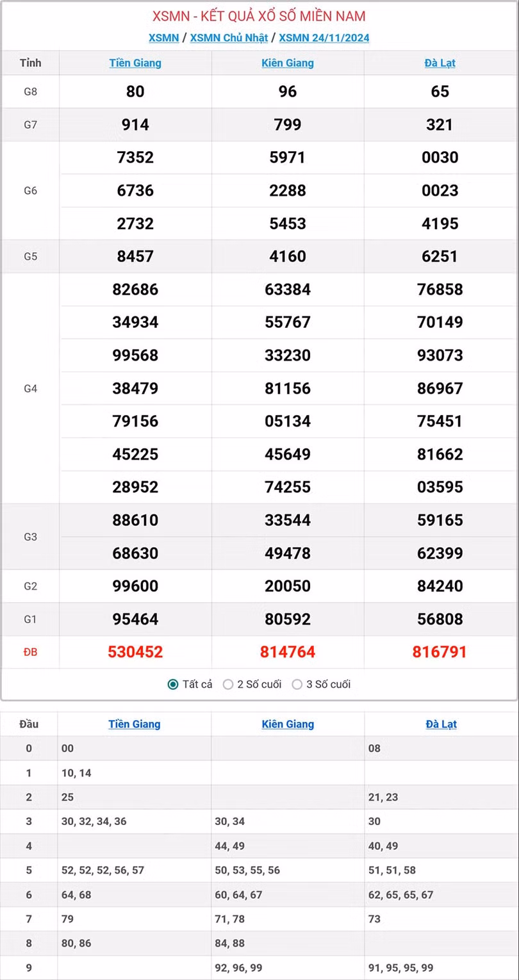This screenshot has height=980, width=519.
Task: Click the G1 result 95464
Action: [135, 619]
